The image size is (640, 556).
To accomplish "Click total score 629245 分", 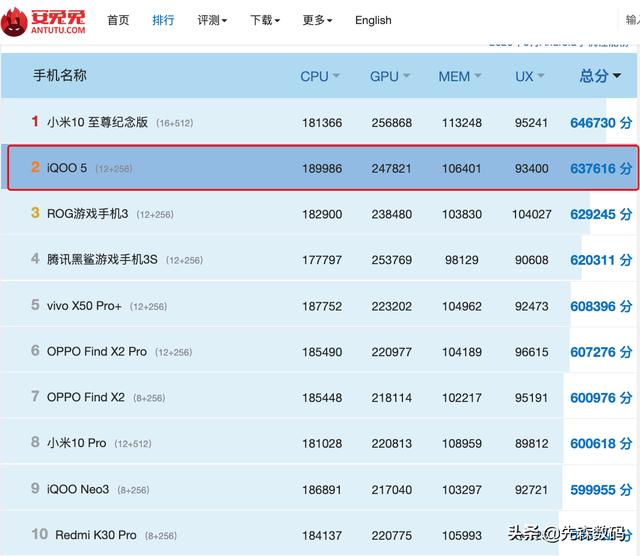I will pos(601,214).
